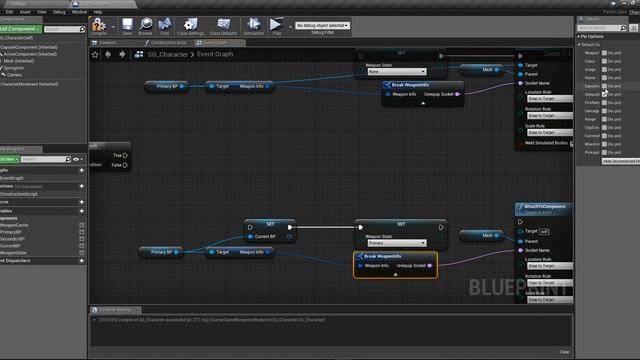Toggle editable eye for the WeaponCache variable
Viewport: 640px width, 360px height.
coord(82,225)
